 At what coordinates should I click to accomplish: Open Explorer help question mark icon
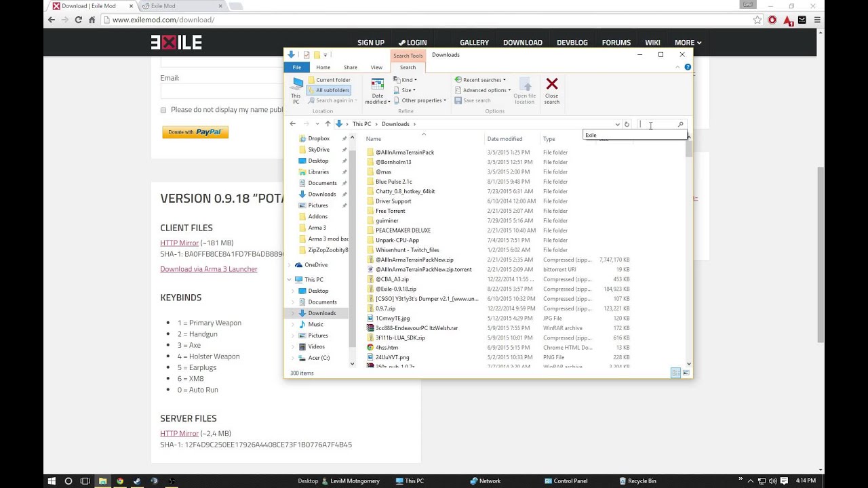[x=688, y=67]
